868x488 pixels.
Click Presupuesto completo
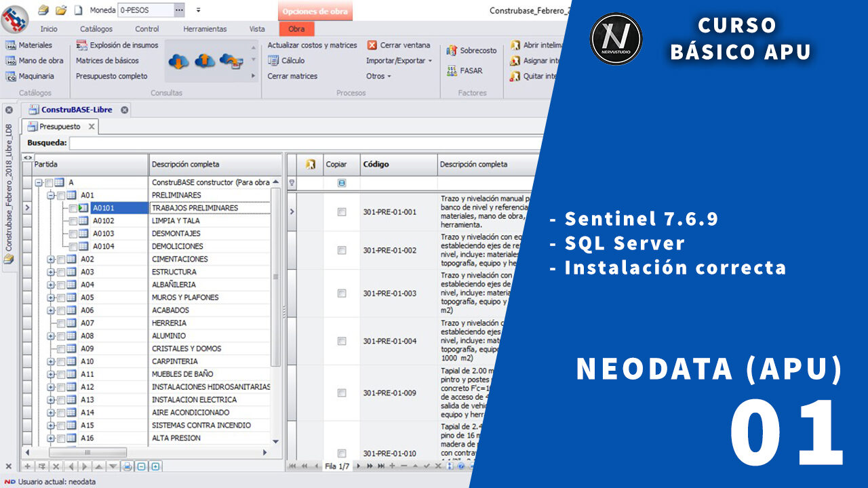[111, 76]
